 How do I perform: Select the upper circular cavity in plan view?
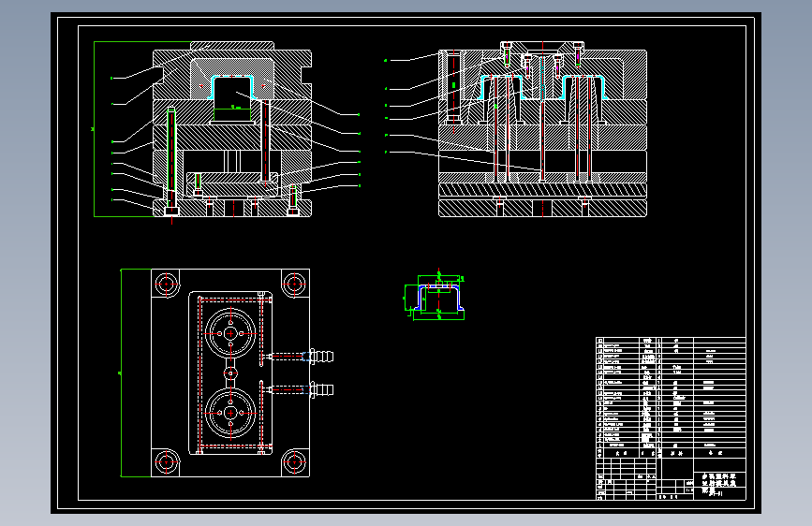[x=230, y=333]
